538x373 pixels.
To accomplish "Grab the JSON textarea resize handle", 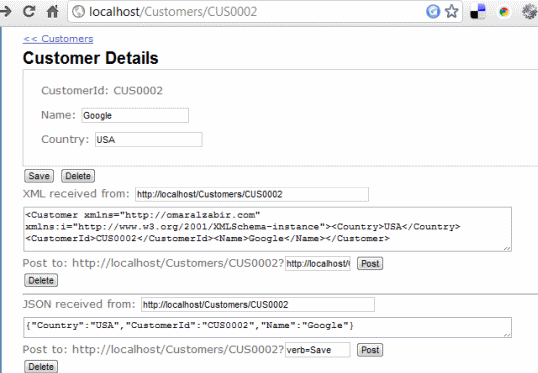I will coord(507,334).
